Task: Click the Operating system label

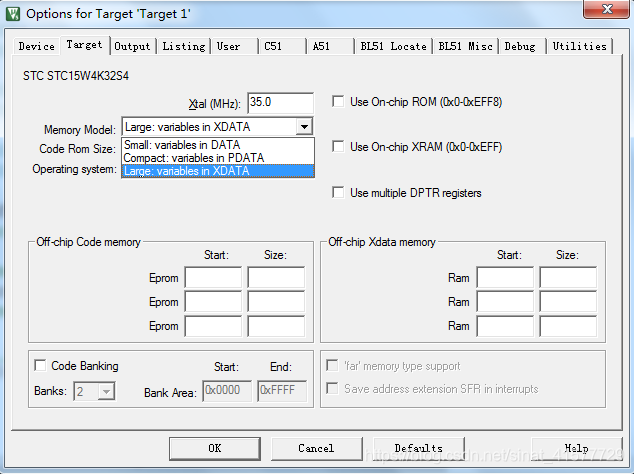Action: [74, 169]
